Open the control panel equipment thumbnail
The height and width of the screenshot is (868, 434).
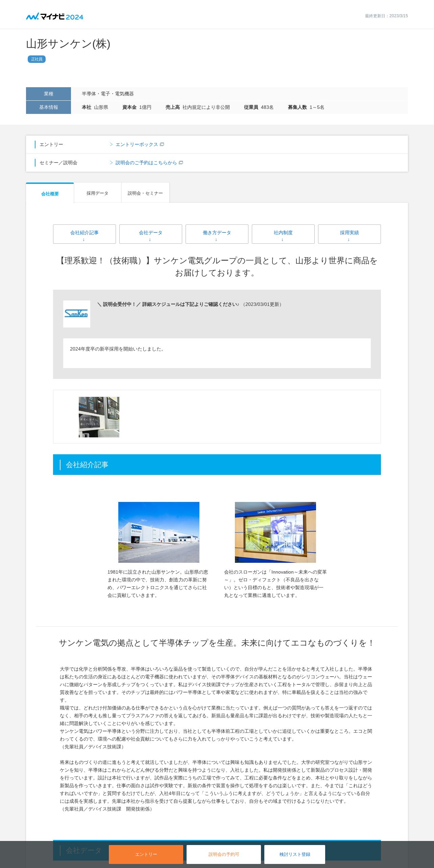pyautogui.click(x=99, y=417)
